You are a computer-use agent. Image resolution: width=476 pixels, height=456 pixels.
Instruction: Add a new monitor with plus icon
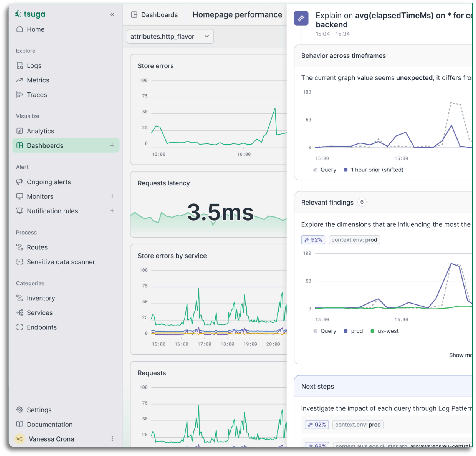[112, 196]
